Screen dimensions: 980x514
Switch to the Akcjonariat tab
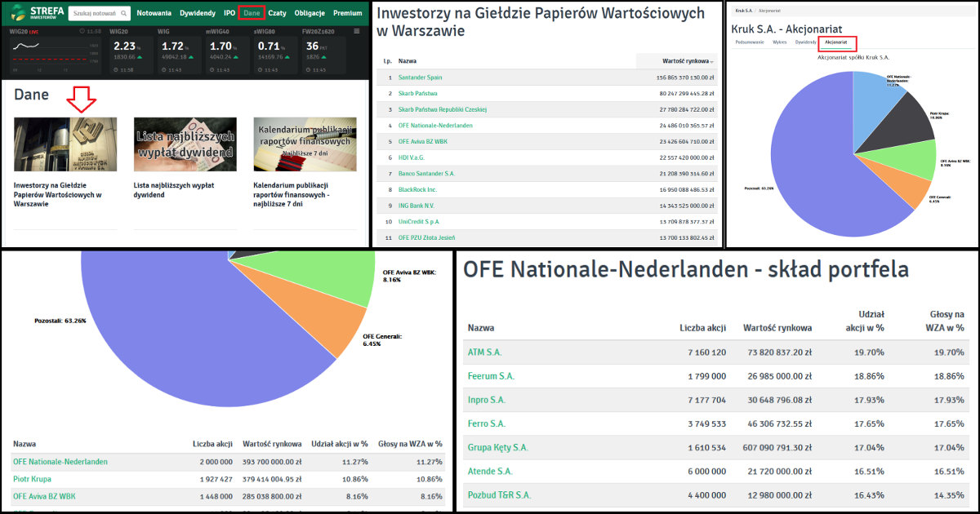tap(836, 41)
